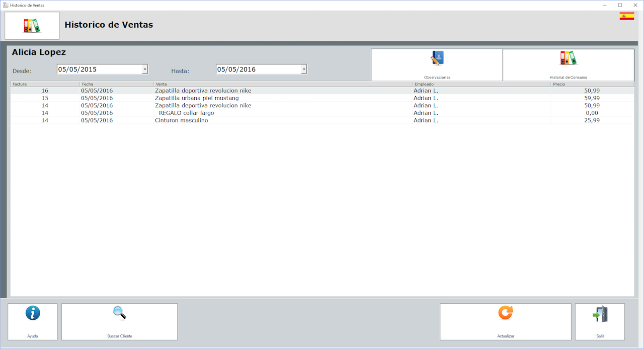The width and height of the screenshot is (644, 349).
Task: Click the Venta column header
Action: 283,84
